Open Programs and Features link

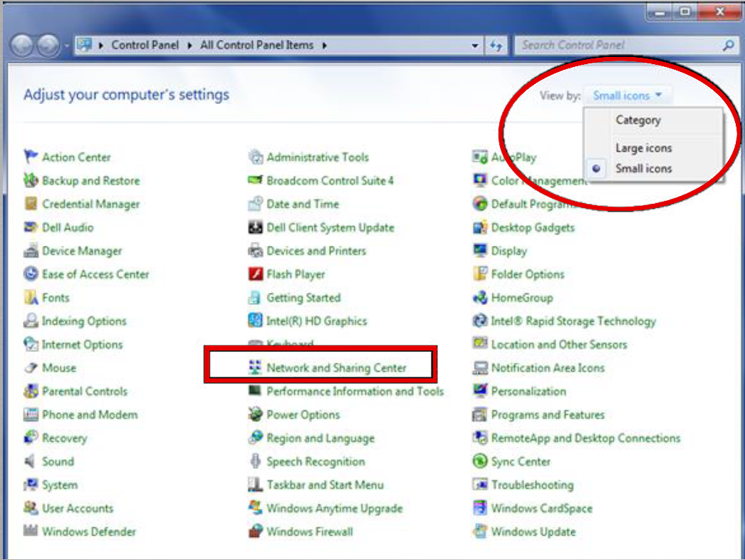tap(547, 415)
